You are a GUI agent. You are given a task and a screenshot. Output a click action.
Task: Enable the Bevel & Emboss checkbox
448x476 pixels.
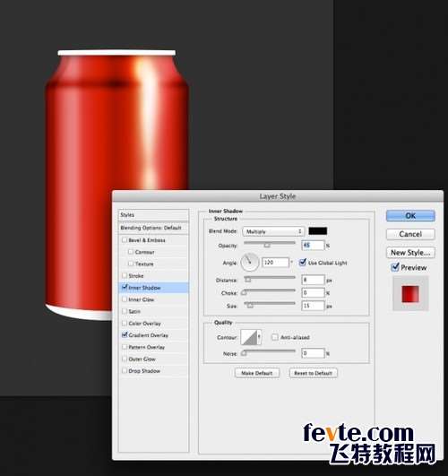(x=125, y=240)
